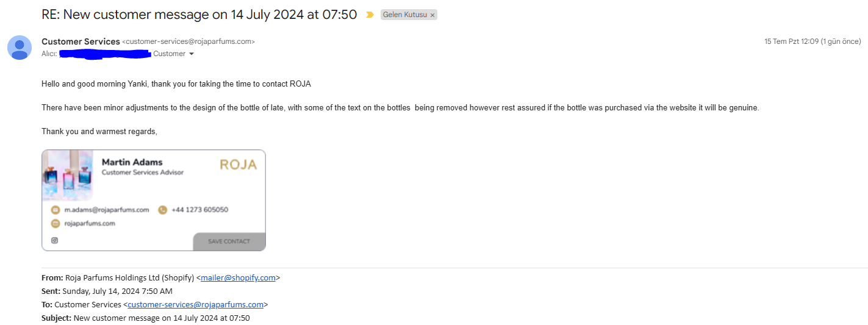Select the Gelen Kutusu inbox label
The image size is (868, 325).
(404, 15)
